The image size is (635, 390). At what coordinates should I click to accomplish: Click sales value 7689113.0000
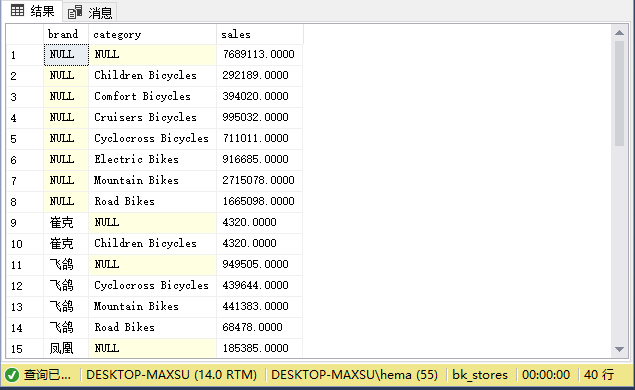(260, 55)
